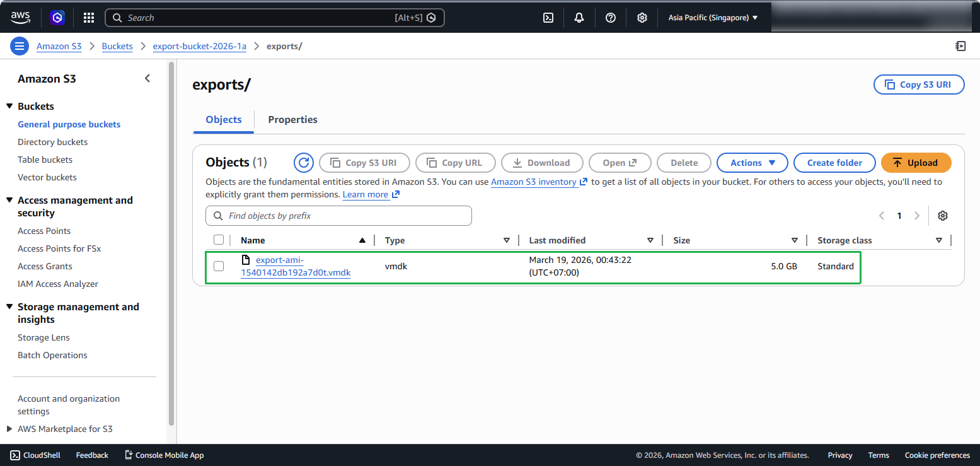Open CloudShell in the footer

pos(35,455)
